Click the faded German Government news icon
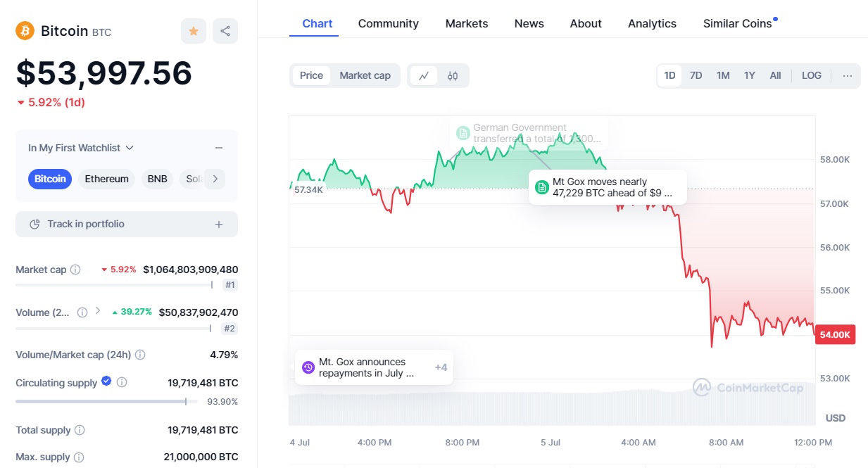Viewport: 868px width, 468px height. point(463,133)
